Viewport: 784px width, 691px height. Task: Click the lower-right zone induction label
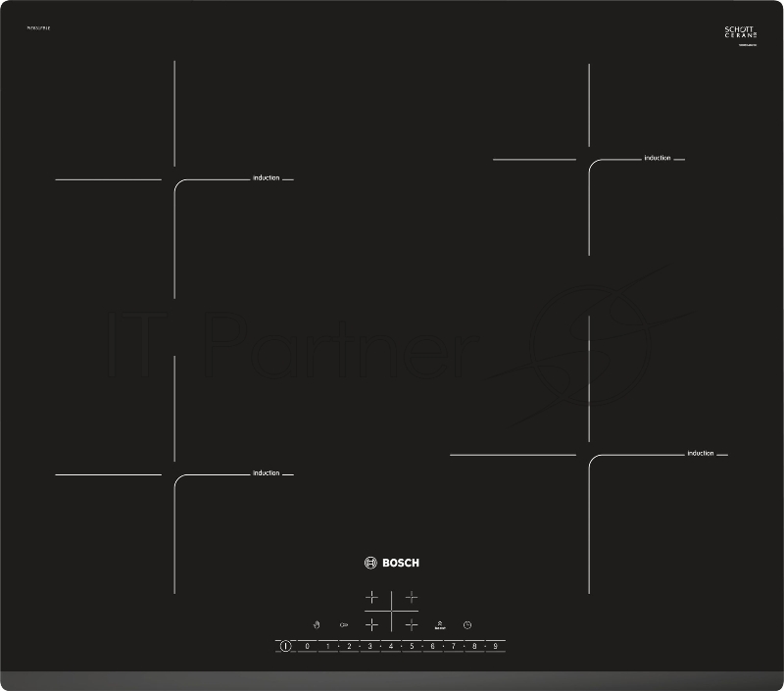click(701, 453)
